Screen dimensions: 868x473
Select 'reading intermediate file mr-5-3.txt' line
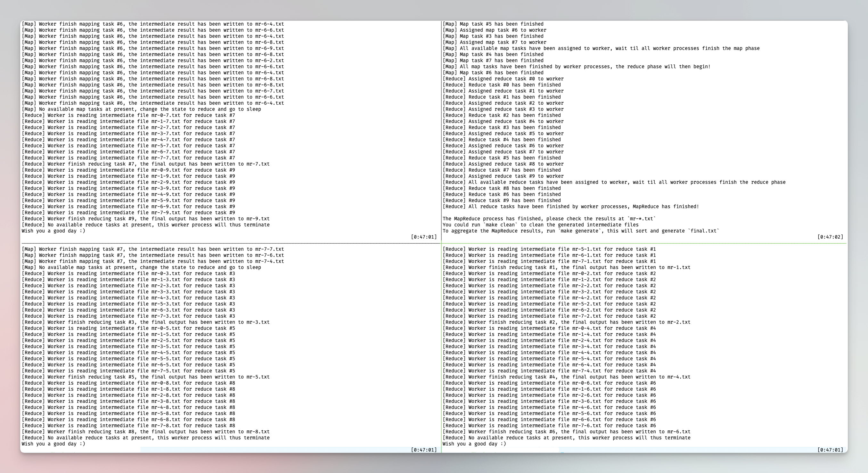(x=128, y=304)
